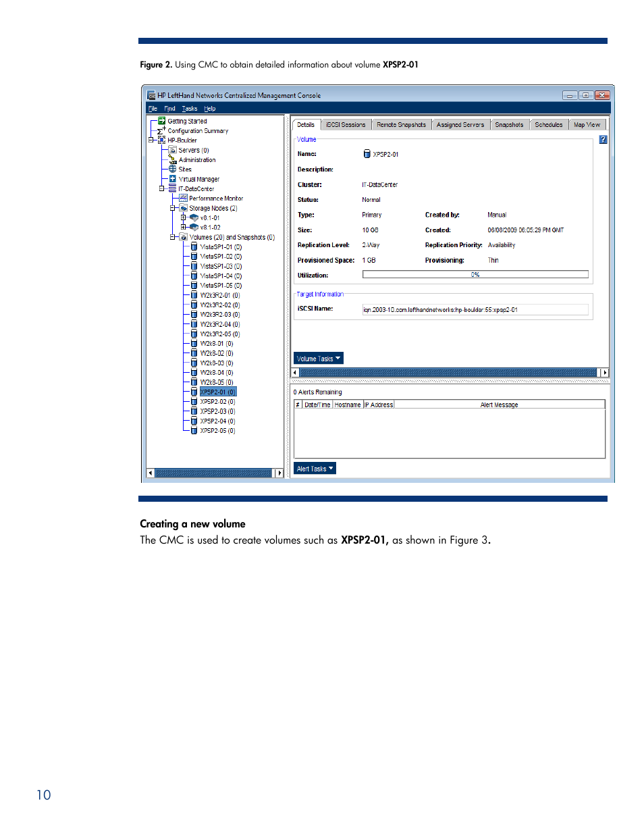
Task: Select the W2k8-03 (0) tree label
Action: [217, 363]
